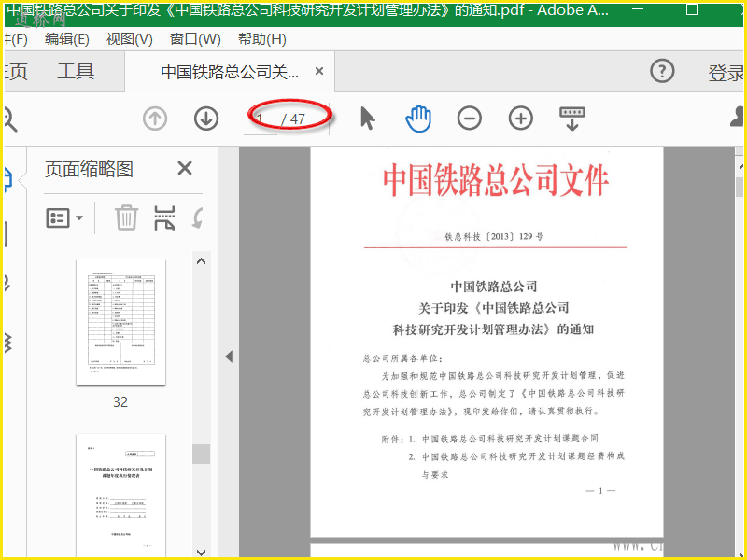Screen dimensions: 747x560
Task: Click the 登录 sign-in link
Action: 726,73
